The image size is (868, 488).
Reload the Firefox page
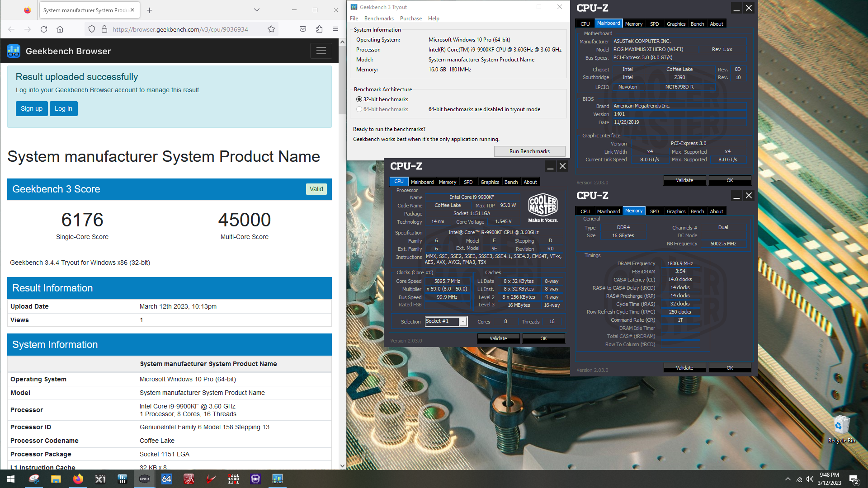[x=44, y=29]
